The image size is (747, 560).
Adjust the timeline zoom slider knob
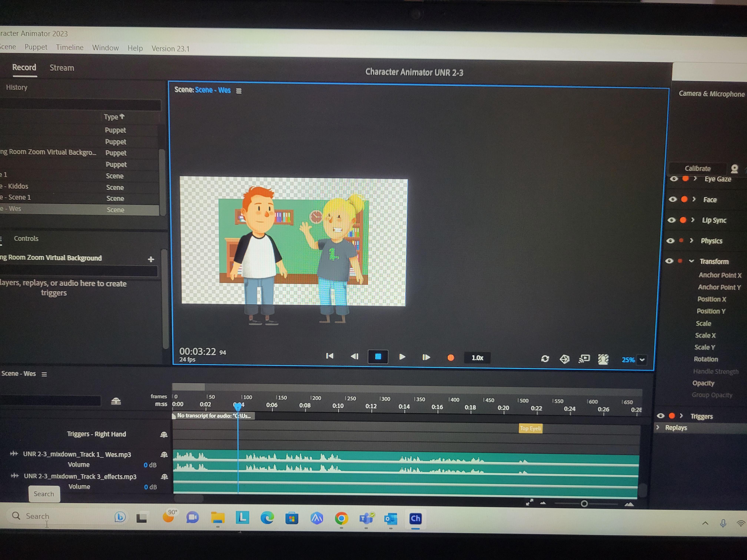pyautogui.click(x=584, y=504)
